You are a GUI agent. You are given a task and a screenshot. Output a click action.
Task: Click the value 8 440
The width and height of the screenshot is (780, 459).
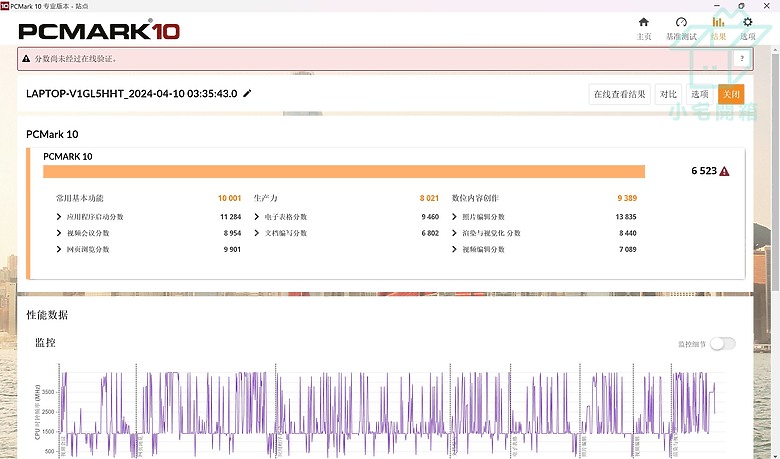[628, 233]
